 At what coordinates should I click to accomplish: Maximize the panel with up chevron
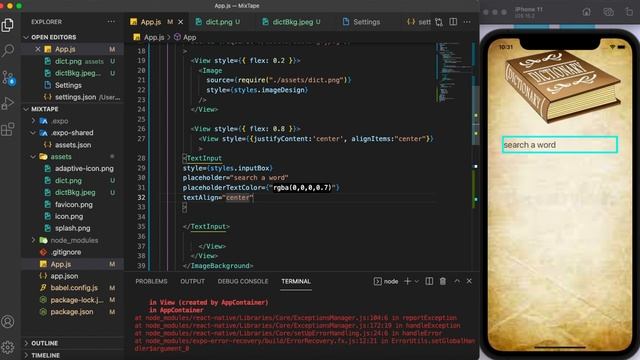(457, 281)
